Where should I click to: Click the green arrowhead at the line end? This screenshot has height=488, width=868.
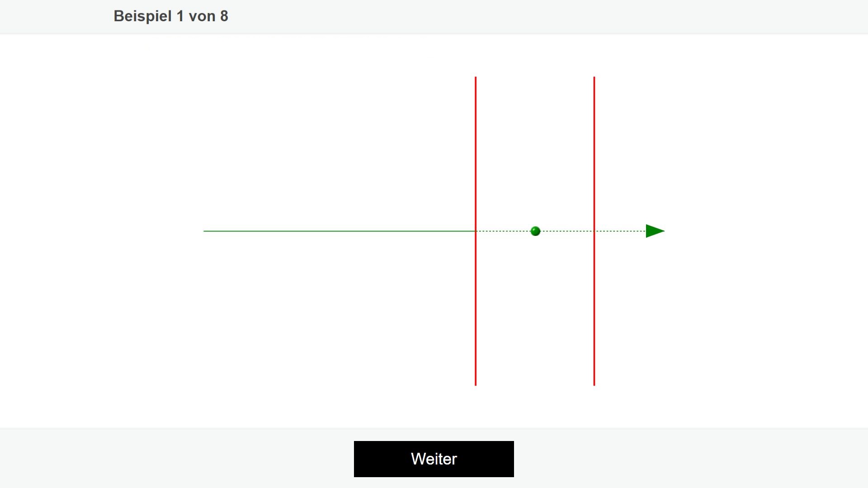click(x=655, y=231)
